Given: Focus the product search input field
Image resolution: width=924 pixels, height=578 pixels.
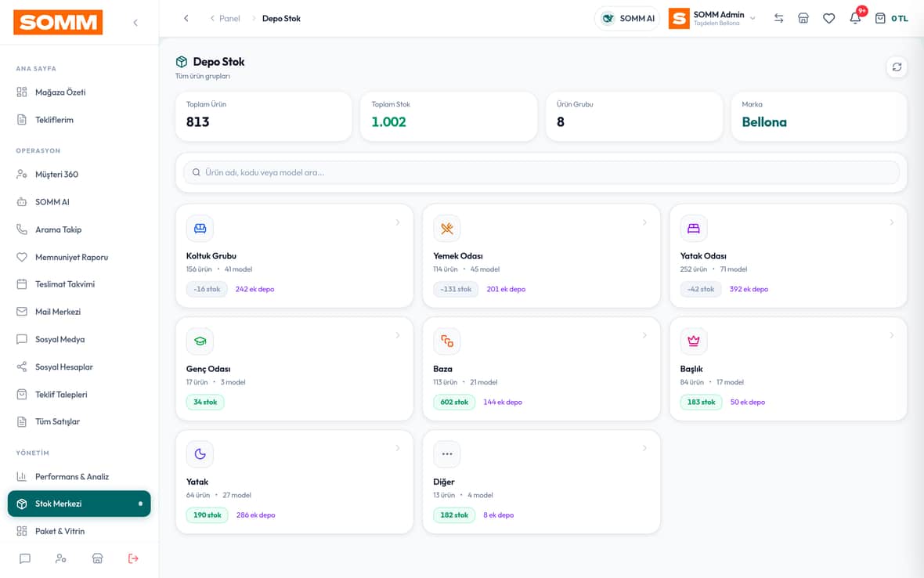Looking at the screenshot, I should 541,172.
